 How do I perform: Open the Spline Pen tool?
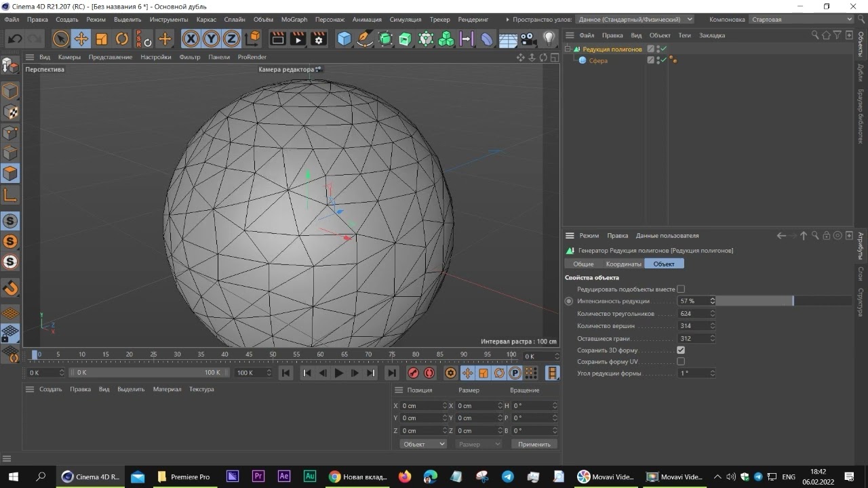(x=365, y=39)
